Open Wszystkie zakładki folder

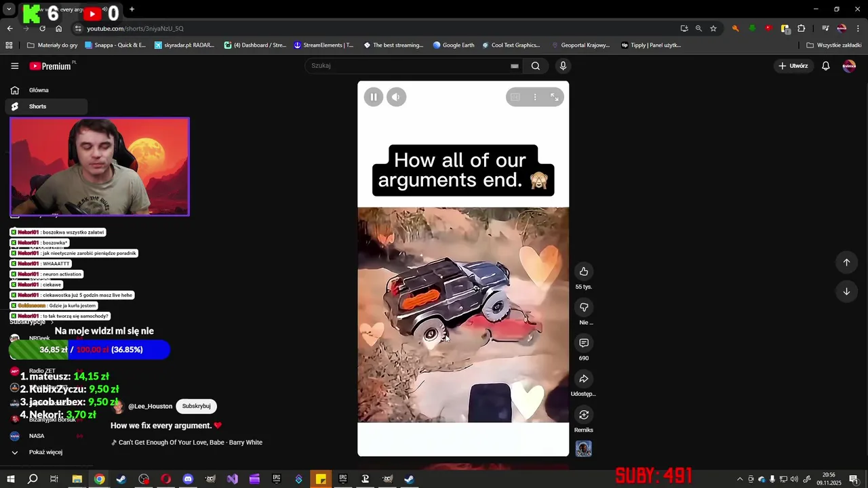tap(834, 45)
